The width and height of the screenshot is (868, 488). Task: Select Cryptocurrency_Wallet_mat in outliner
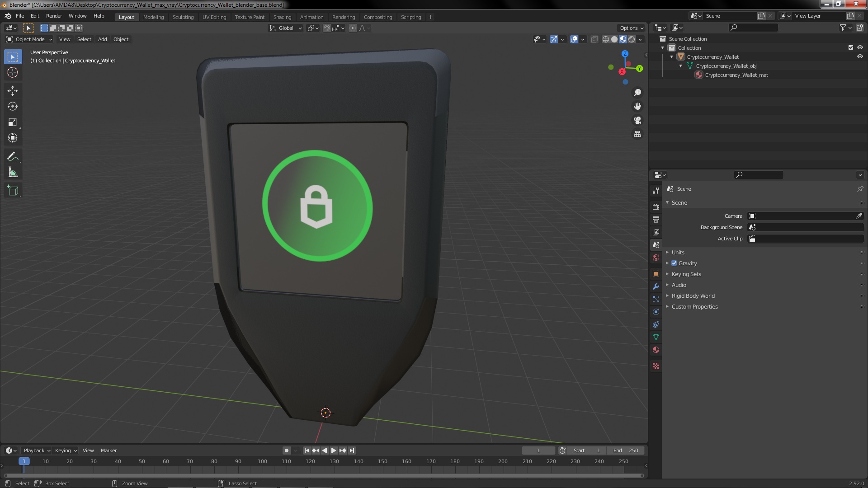tap(736, 75)
